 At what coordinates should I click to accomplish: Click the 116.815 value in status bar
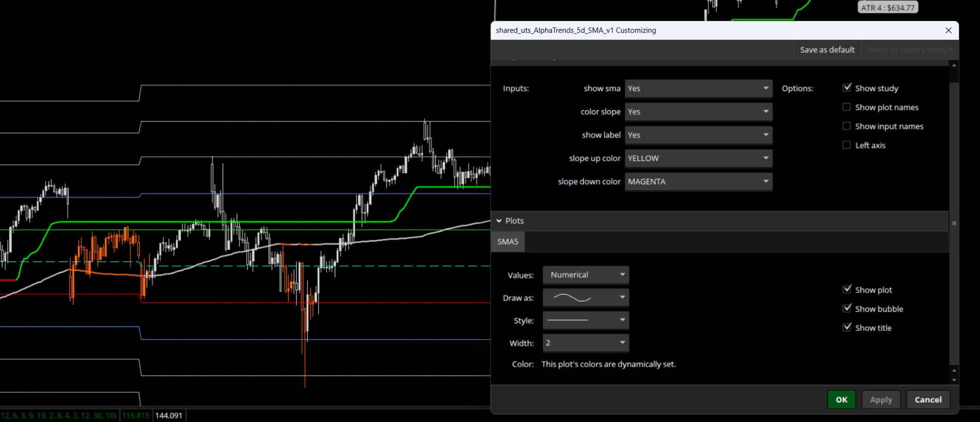[x=136, y=415]
